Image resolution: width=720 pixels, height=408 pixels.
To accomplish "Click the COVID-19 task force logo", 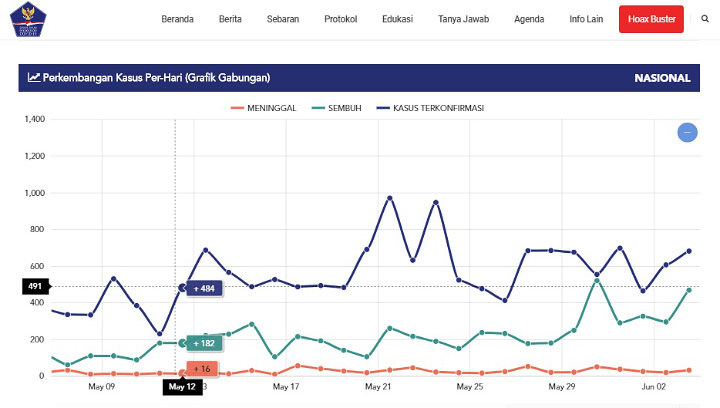I will (28, 19).
